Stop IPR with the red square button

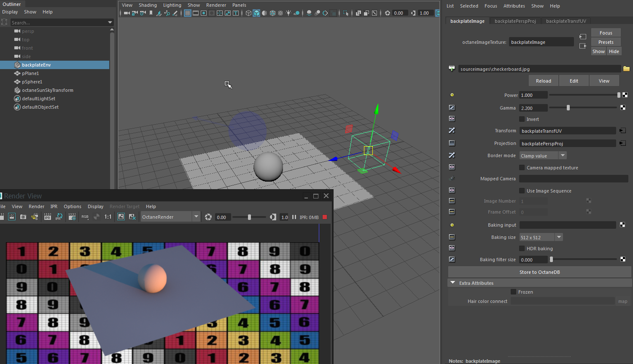pyautogui.click(x=325, y=217)
